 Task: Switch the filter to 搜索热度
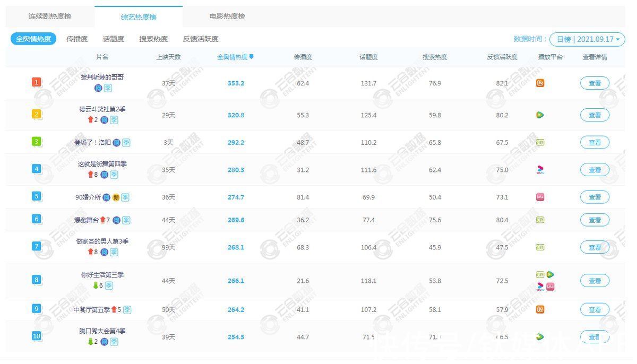(153, 39)
